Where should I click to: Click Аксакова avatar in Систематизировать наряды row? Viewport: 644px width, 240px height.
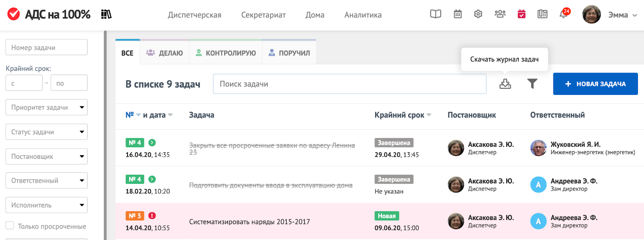tap(456, 221)
